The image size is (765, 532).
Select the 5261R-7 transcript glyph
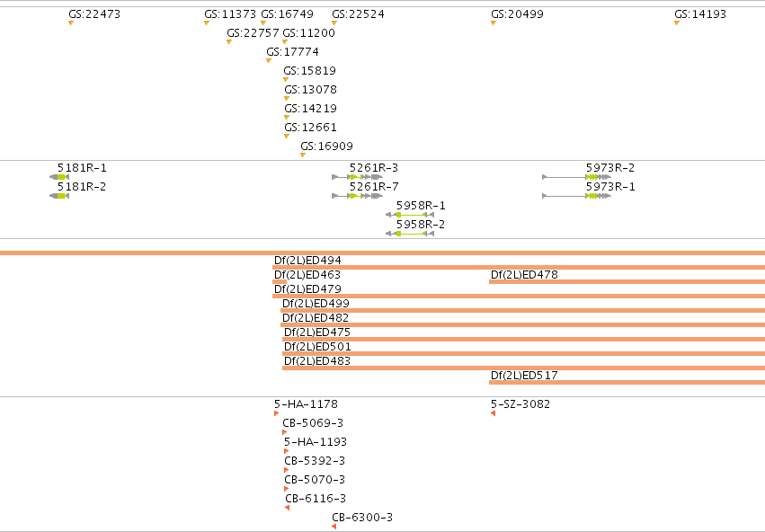coord(358,196)
